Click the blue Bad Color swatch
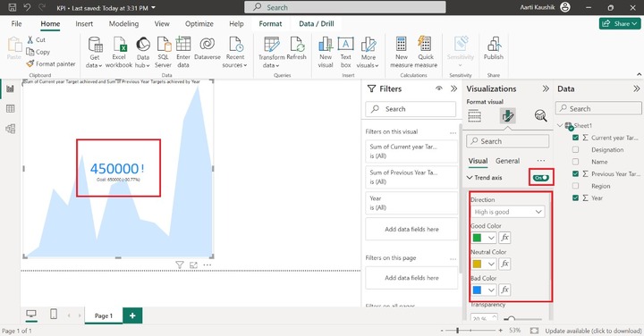Screen dimensions: 644x336 [477, 290]
